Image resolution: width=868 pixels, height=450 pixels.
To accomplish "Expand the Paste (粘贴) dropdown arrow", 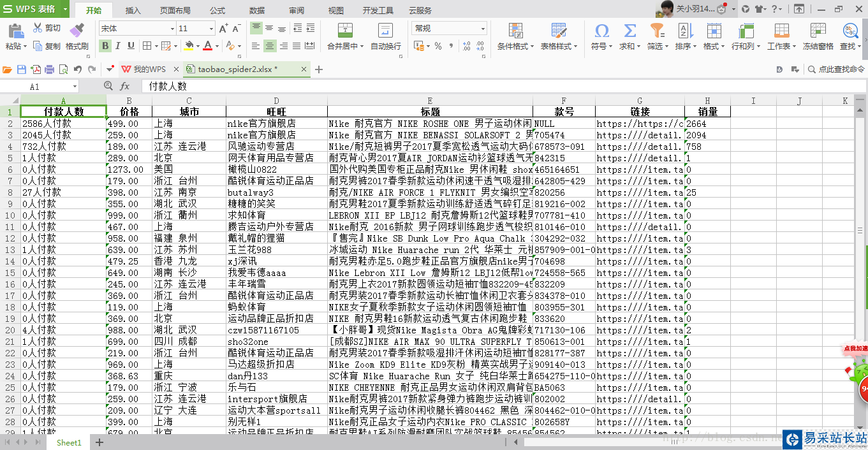I will pyautogui.click(x=25, y=46).
